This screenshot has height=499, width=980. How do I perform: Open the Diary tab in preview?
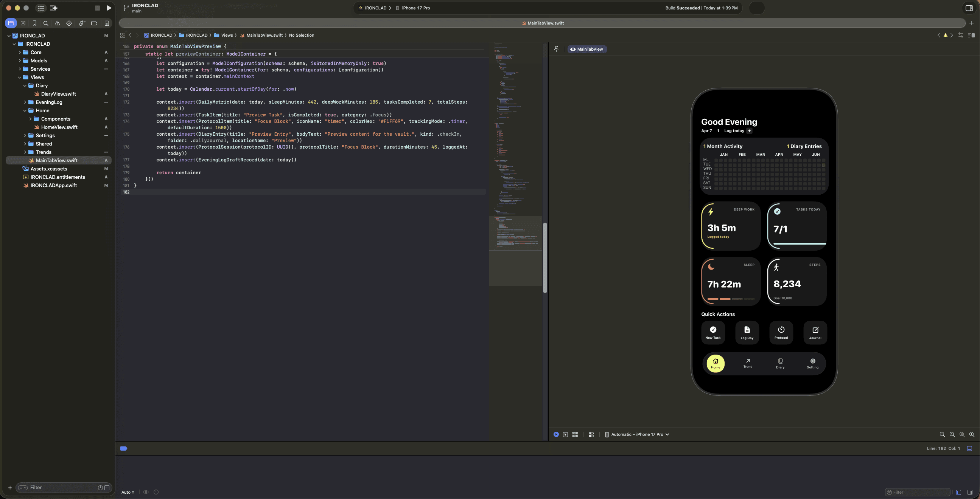tap(780, 364)
